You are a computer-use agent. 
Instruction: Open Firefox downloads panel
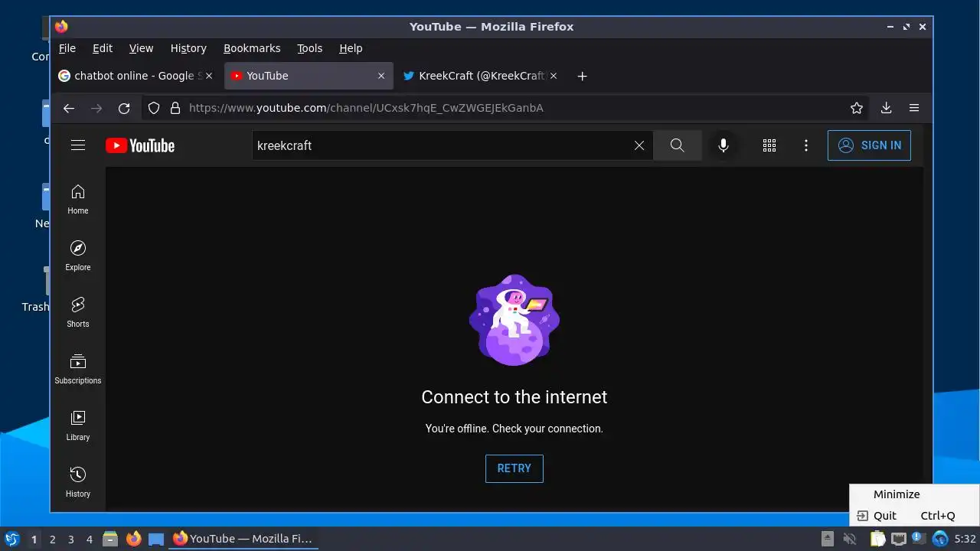click(886, 108)
